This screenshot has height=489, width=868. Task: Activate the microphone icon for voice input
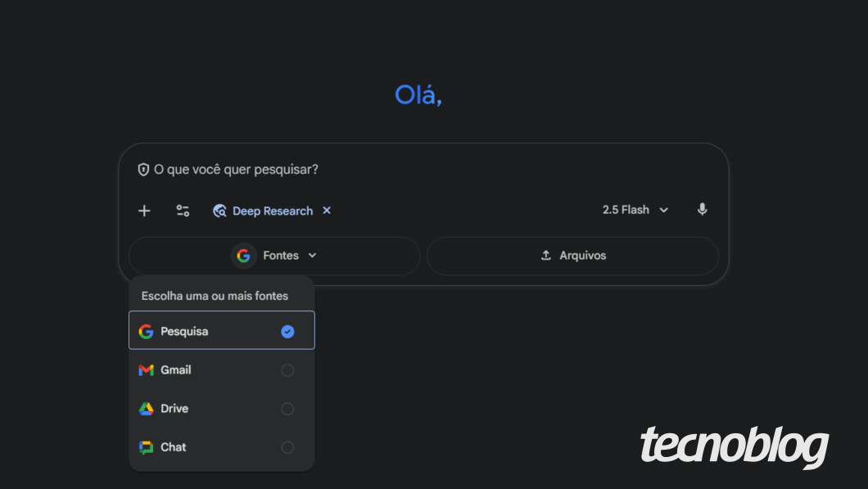pos(702,209)
